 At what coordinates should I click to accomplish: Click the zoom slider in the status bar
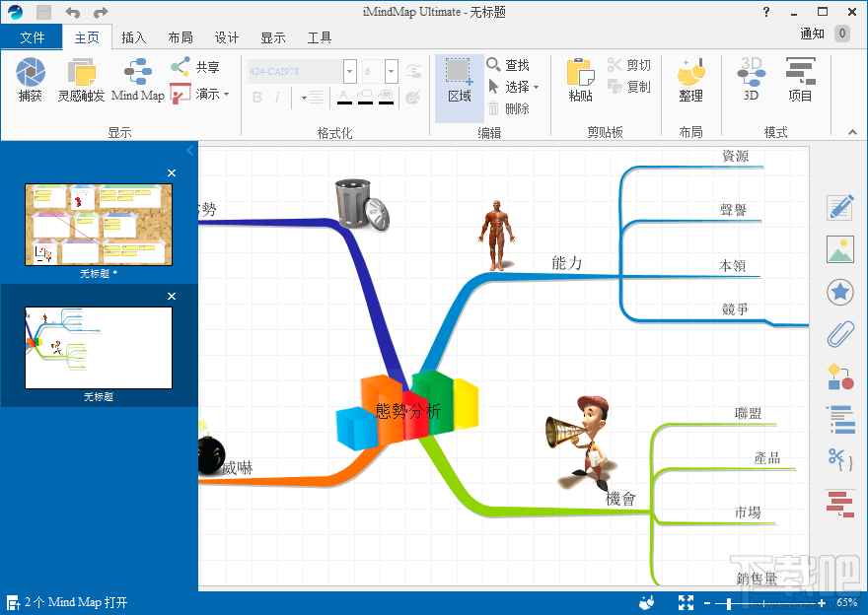tap(763, 603)
